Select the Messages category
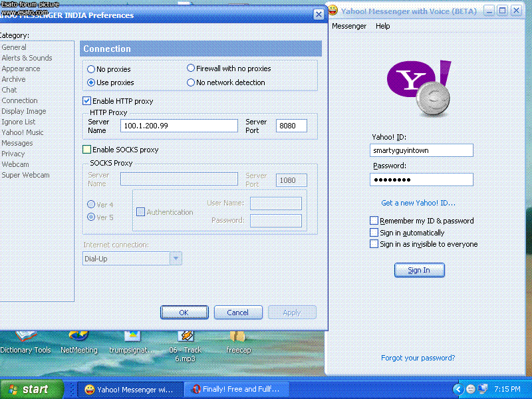532x399 pixels. 17,143
